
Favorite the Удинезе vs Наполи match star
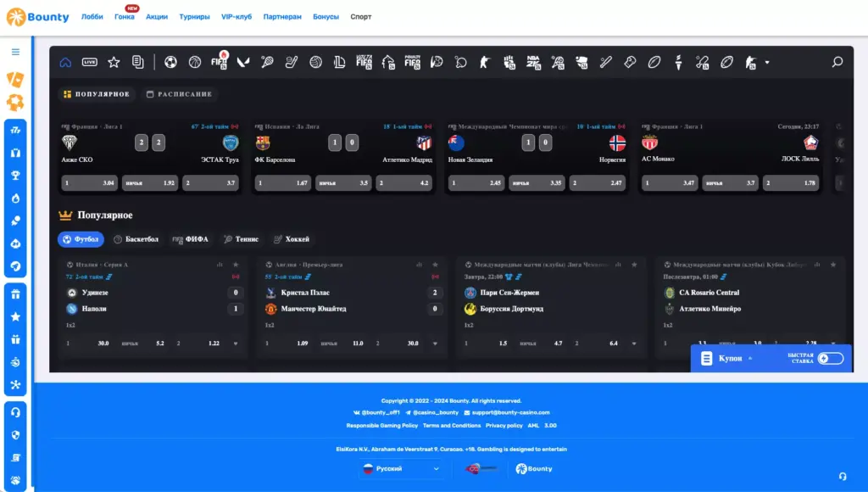[x=236, y=265]
